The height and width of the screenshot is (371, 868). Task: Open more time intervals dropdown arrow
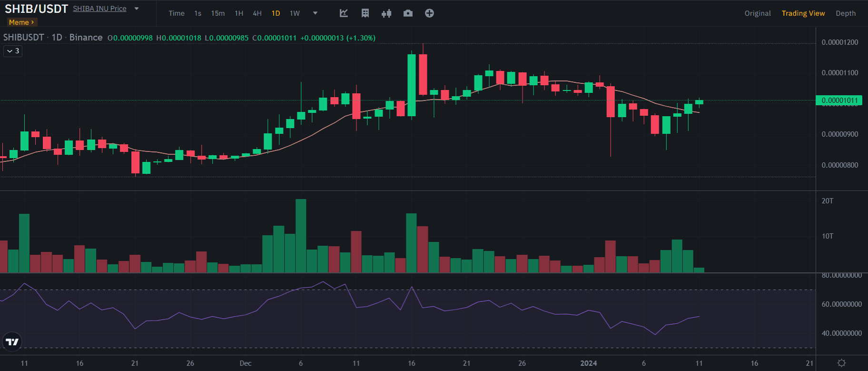point(315,13)
